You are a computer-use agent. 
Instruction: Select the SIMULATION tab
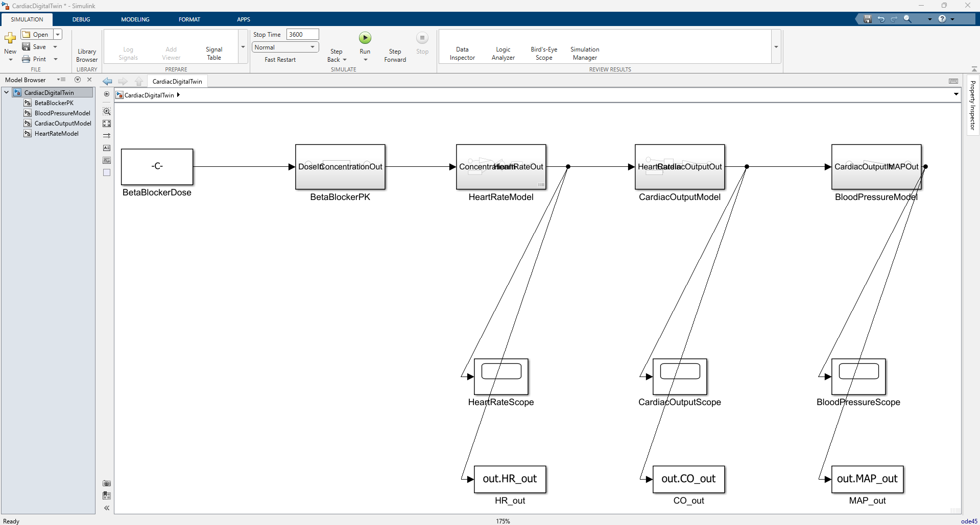(x=27, y=19)
